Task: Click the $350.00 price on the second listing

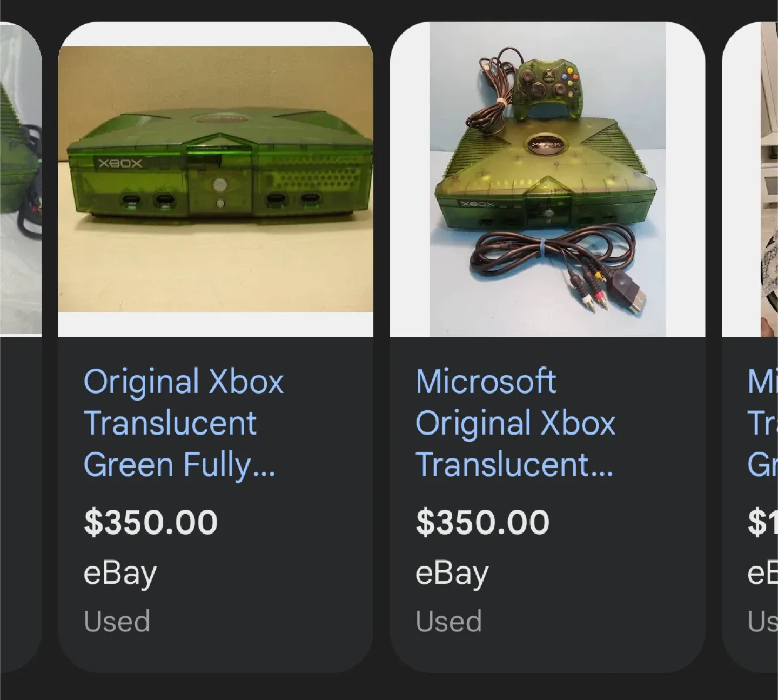Action: 482,521
